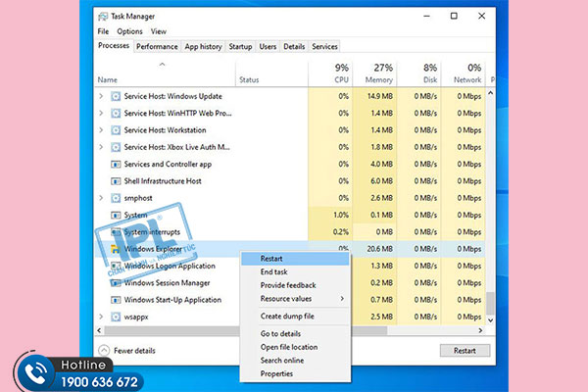Switch to the Startup tab

240,46
